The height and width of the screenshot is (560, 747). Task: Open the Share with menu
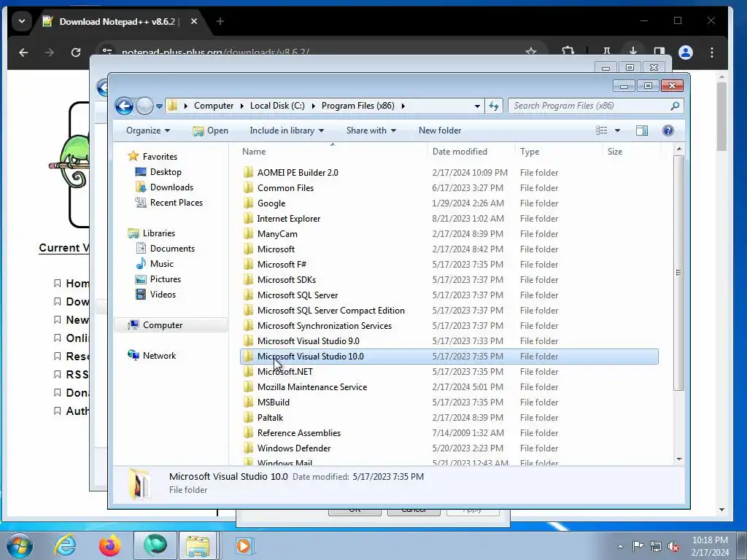[x=371, y=131]
